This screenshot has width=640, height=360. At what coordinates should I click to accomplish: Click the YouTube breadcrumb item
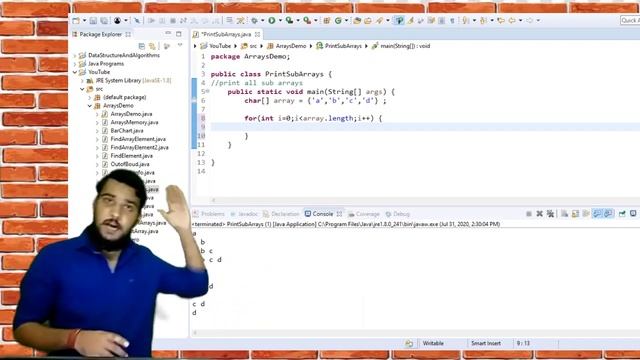[x=216, y=46]
